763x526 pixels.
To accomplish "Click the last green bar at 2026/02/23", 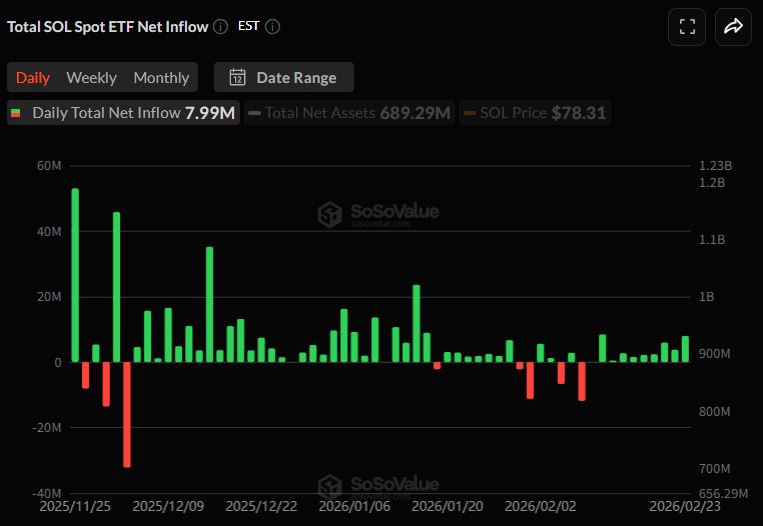I will tap(685, 349).
